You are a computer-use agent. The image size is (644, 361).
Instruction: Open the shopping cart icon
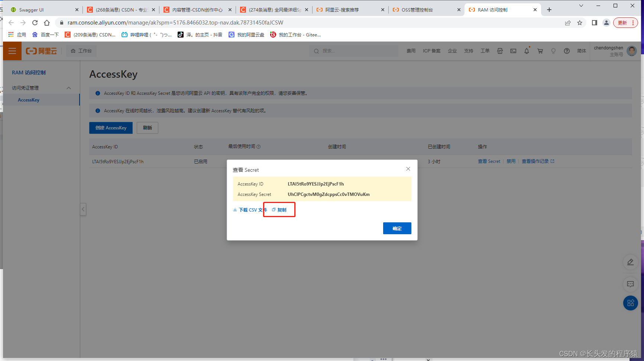point(540,51)
